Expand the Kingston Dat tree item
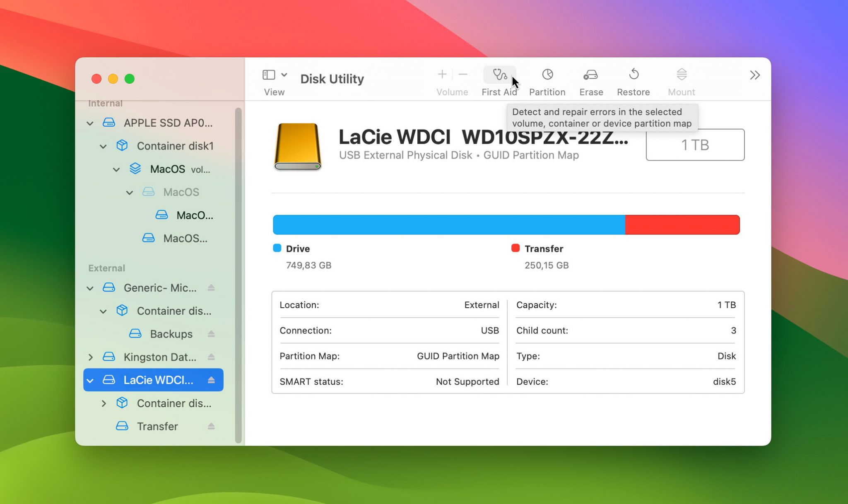 [x=91, y=357]
